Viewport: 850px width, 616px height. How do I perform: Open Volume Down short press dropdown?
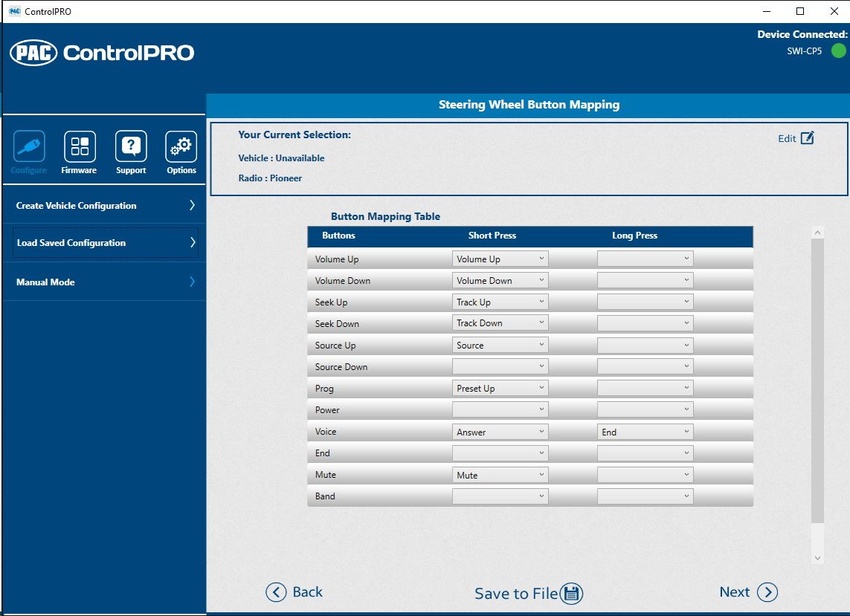point(500,280)
